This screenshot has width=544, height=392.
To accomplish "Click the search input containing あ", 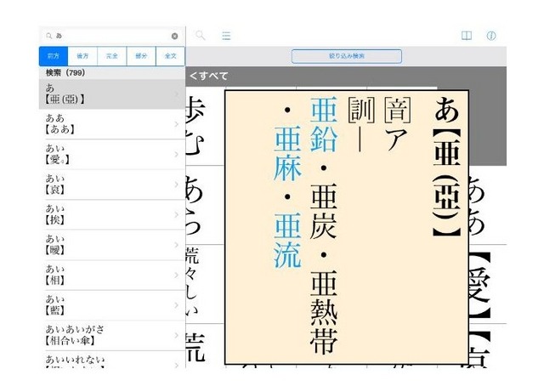I will [112, 36].
